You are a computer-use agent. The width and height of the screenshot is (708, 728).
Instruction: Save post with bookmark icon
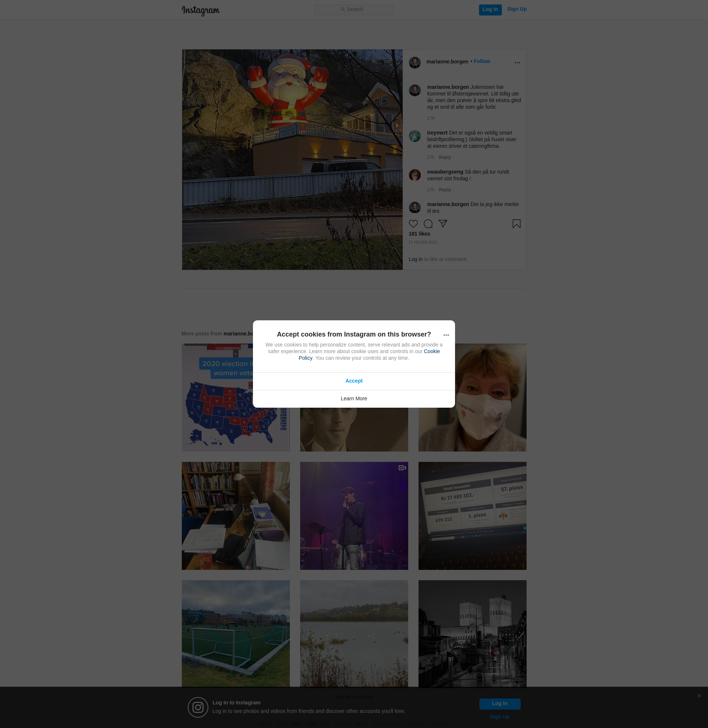pyautogui.click(x=516, y=224)
